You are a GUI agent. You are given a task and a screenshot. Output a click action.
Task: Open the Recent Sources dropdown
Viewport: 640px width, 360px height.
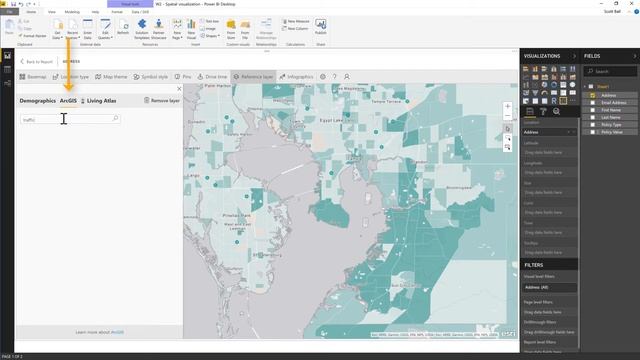tap(73, 29)
